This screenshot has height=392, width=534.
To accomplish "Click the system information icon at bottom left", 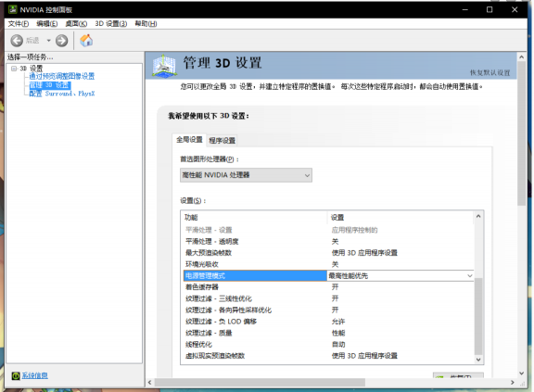I will click(x=16, y=375).
